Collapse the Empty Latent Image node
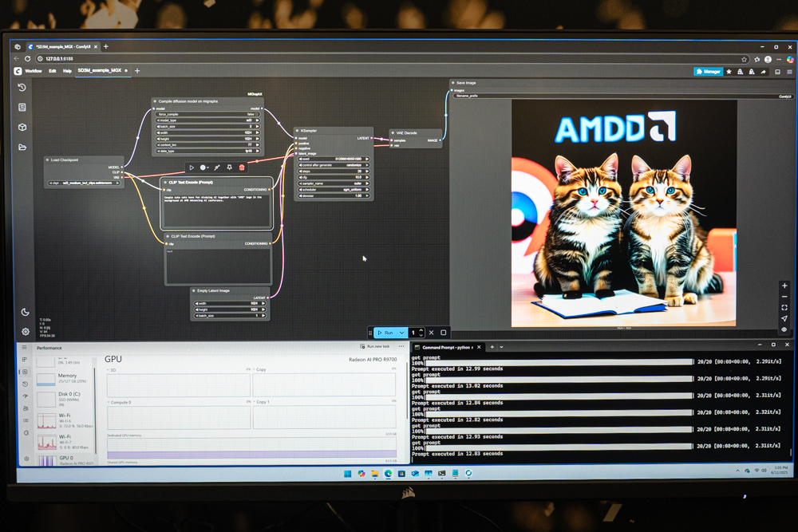This screenshot has height=532, width=798. 194,291
